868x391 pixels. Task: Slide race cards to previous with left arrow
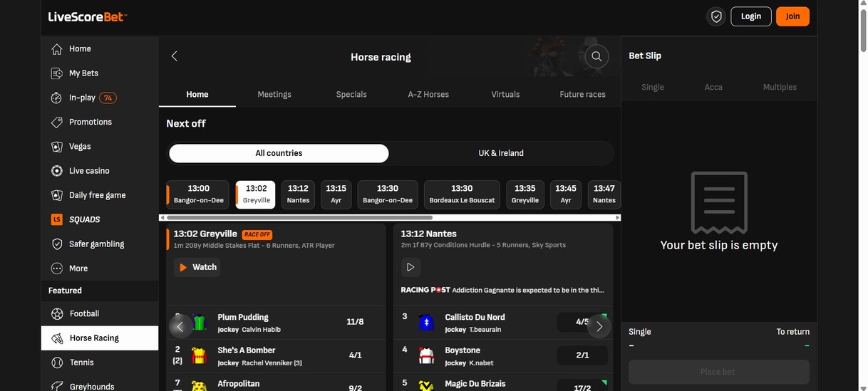(180, 326)
